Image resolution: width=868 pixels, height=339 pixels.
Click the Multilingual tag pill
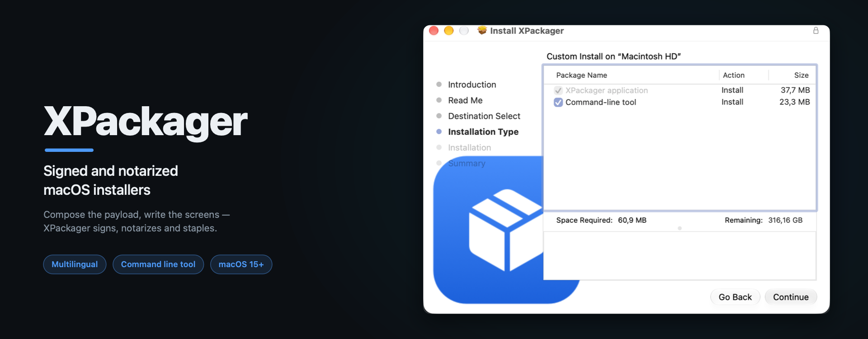(x=75, y=264)
